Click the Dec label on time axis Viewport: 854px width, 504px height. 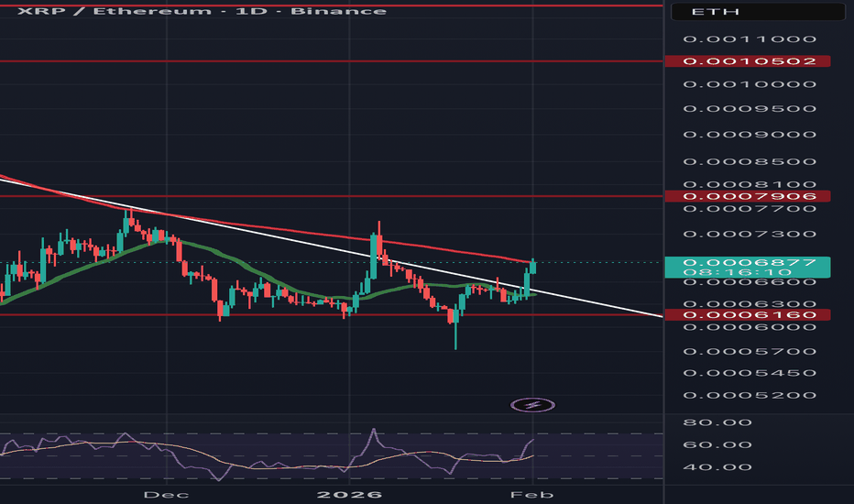click(x=166, y=495)
